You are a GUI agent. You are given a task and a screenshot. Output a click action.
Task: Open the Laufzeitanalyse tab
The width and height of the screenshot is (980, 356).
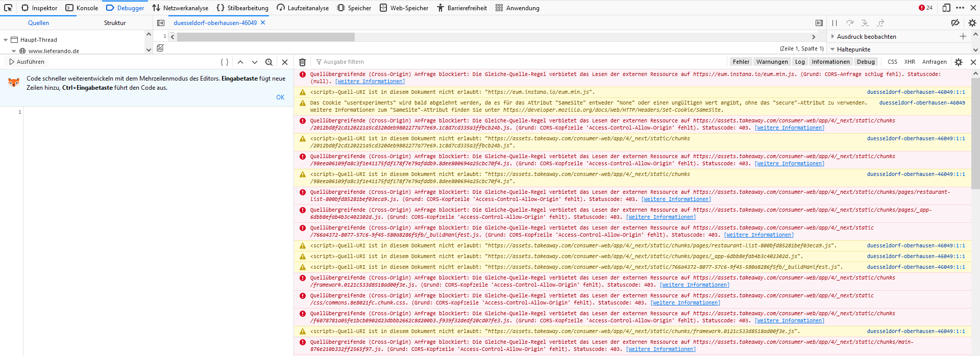[x=303, y=8]
